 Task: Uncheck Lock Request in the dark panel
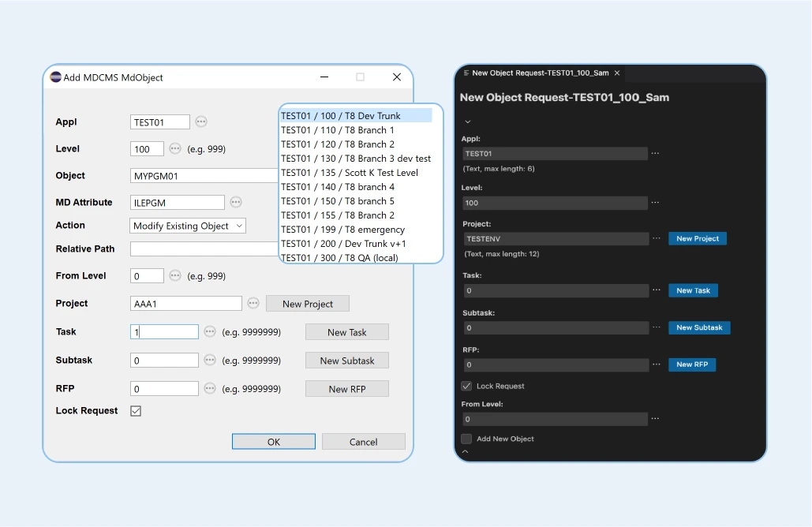(x=466, y=387)
